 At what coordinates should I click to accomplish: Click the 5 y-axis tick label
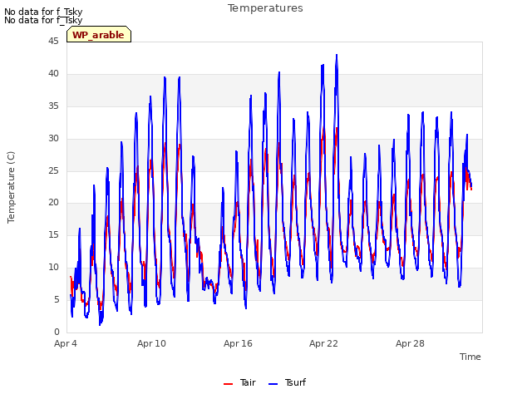tap(57, 299)
